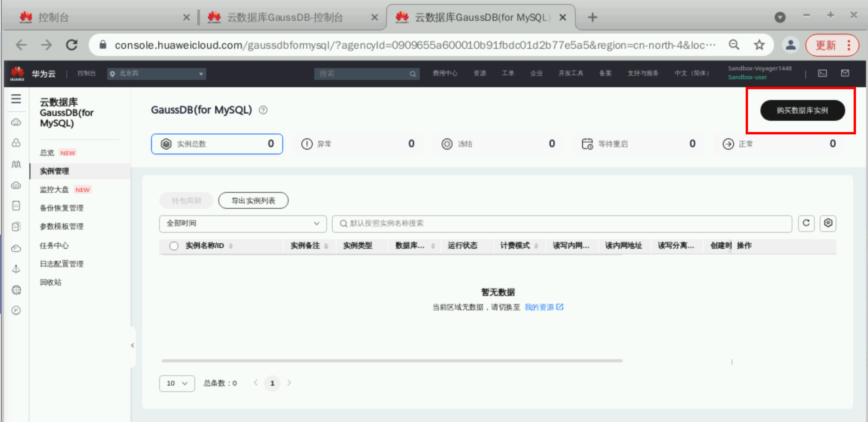Screen dimensions: 868x422
Task: Open the hamburger service list menu
Action: [16, 98]
